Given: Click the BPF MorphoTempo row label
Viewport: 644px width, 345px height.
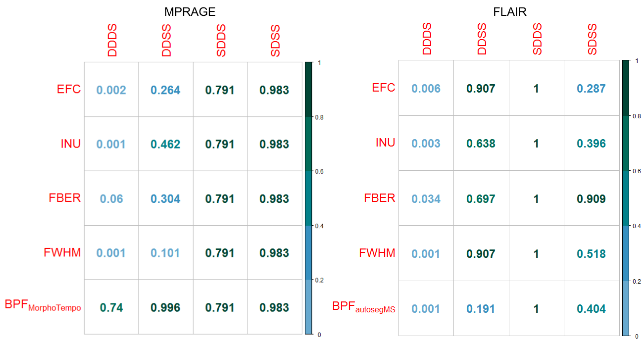Looking at the screenshot, I should [x=43, y=306].
